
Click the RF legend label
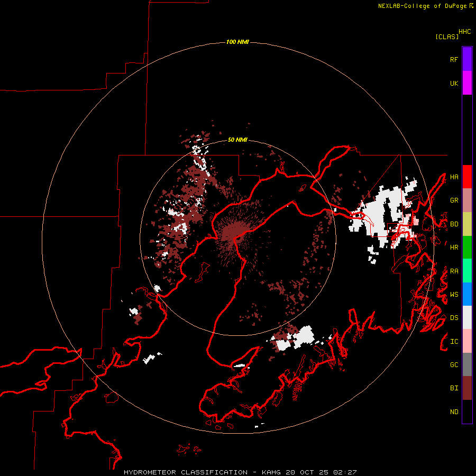pyautogui.click(x=454, y=59)
